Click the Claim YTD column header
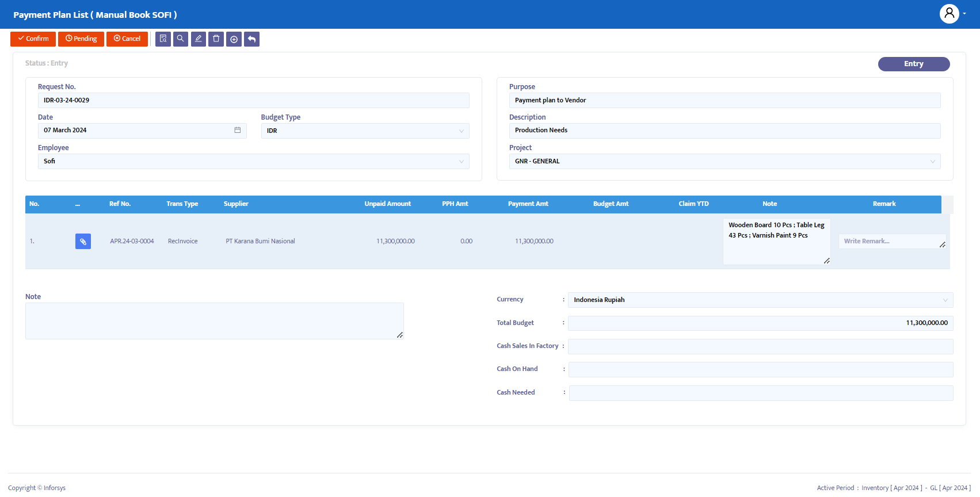 click(x=693, y=204)
